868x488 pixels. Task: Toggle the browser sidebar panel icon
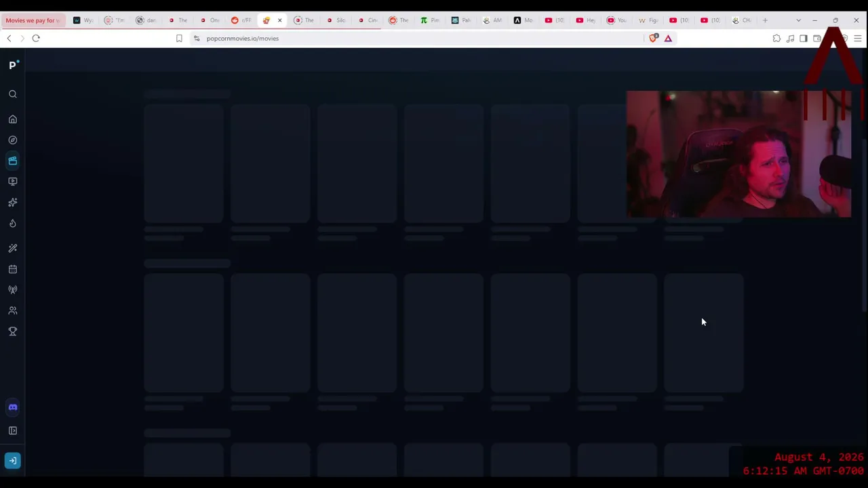804,39
